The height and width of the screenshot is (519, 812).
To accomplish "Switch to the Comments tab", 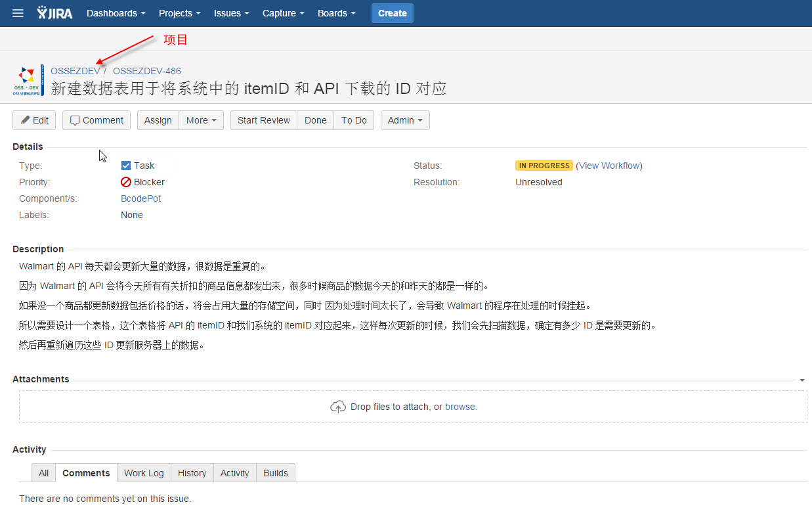I will (86, 473).
